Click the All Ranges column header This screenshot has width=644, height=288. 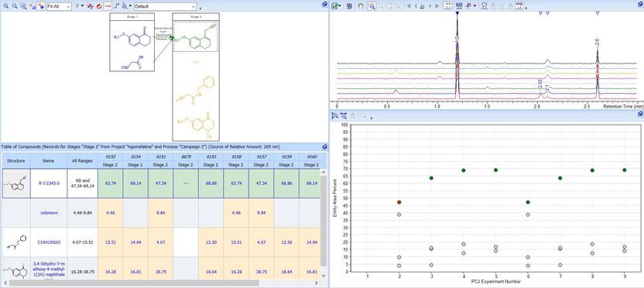(82, 160)
